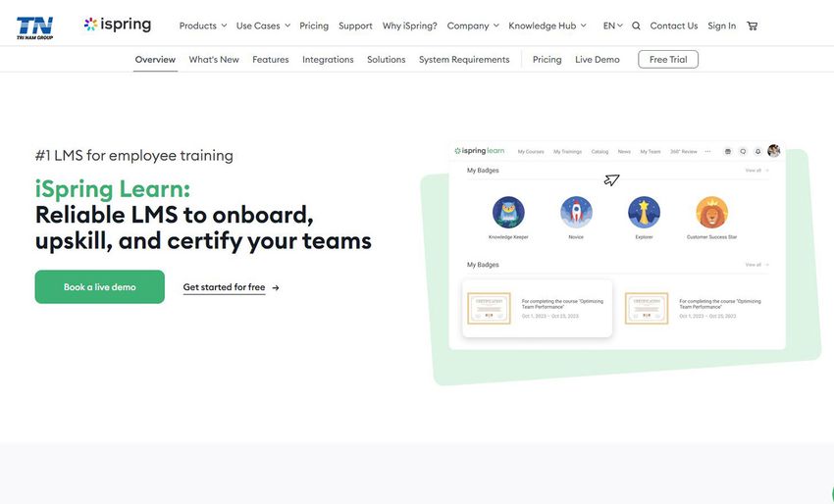Click the Get started for free link
Image resolution: width=834 pixels, height=504 pixels.
[x=224, y=287]
